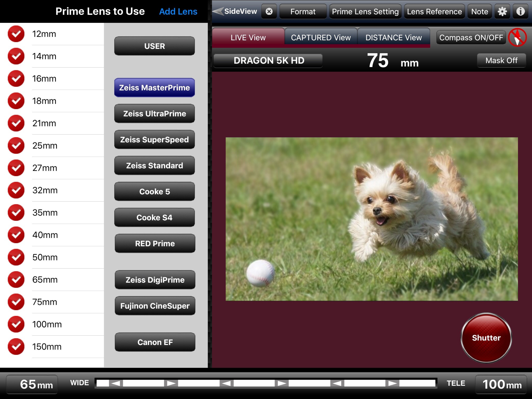532x399 pixels.
Task: Switch to DISTANCE View tab
Action: pos(394,38)
